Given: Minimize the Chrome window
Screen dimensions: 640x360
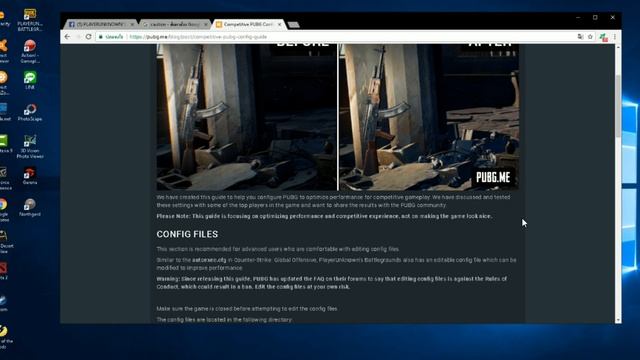Looking at the screenshot, I should point(578,18).
